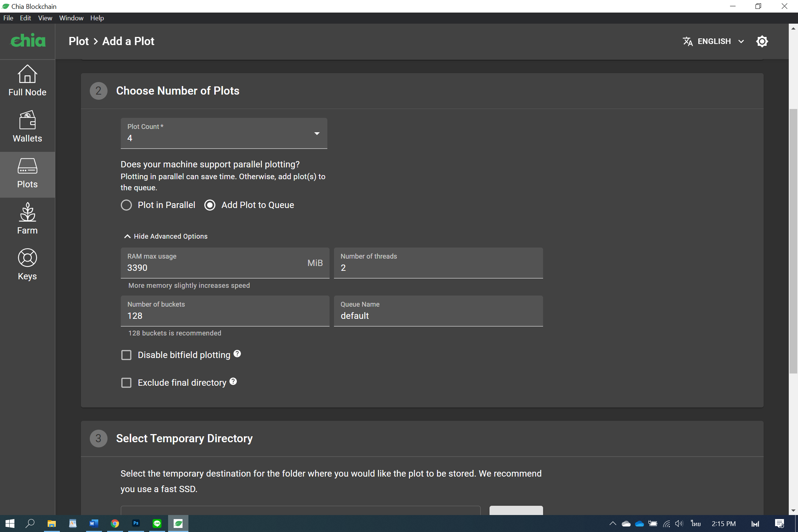Image resolution: width=798 pixels, height=532 pixels.
Task: Click the chia logo
Action: (x=28, y=41)
